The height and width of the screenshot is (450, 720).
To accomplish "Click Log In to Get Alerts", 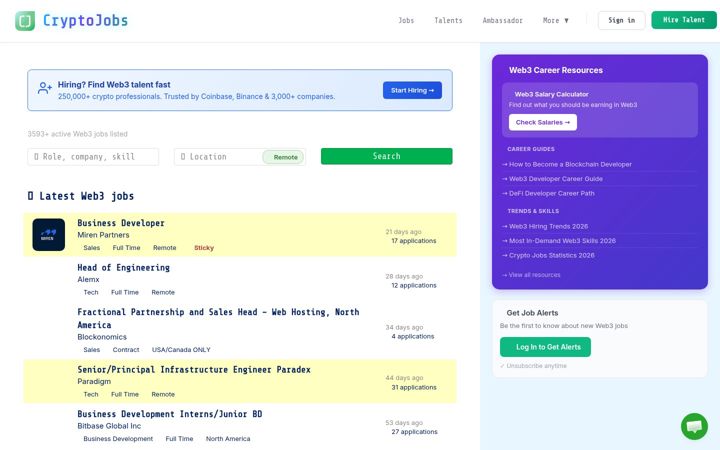I will click(x=545, y=347).
